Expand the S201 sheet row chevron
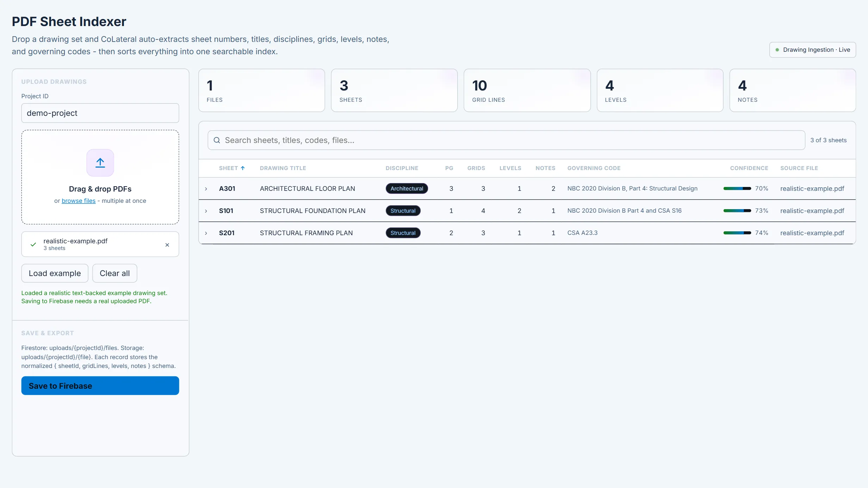 tap(206, 233)
